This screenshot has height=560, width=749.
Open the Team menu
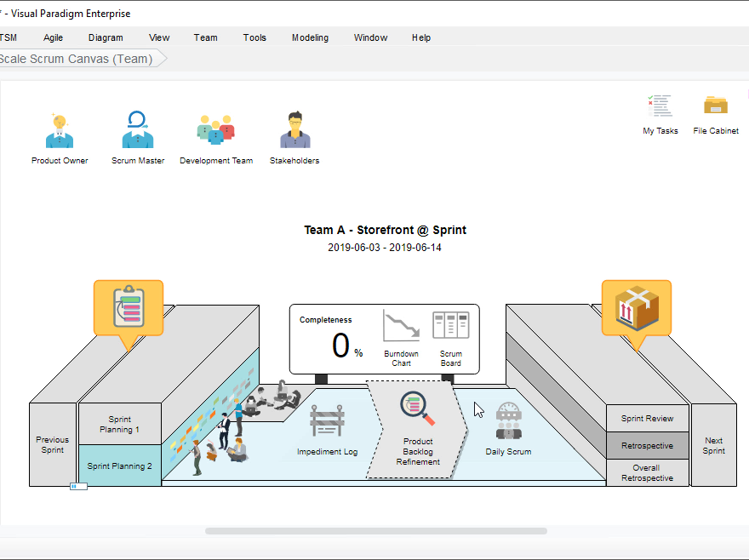pos(205,37)
